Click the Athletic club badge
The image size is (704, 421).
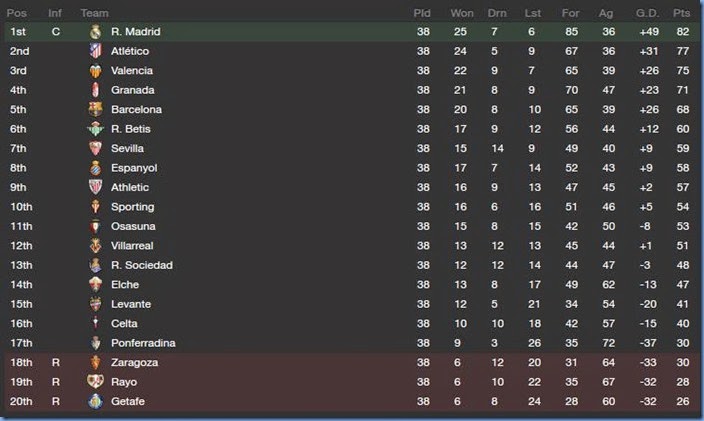95,187
